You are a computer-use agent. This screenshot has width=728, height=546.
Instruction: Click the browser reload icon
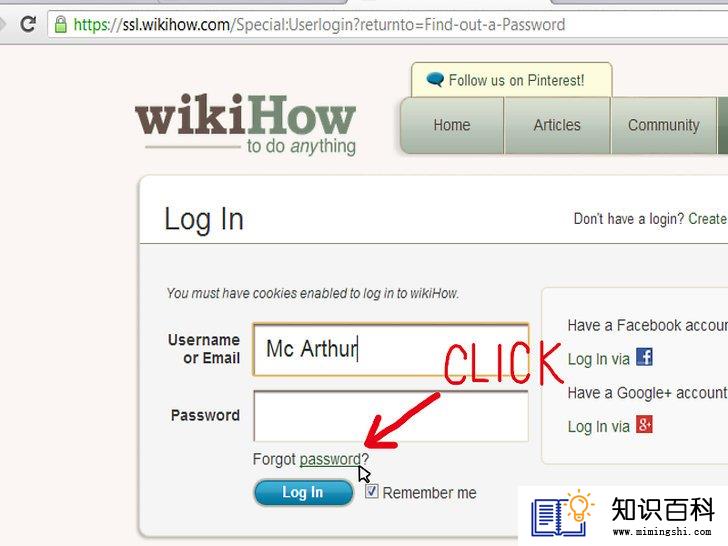(x=28, y=24)
